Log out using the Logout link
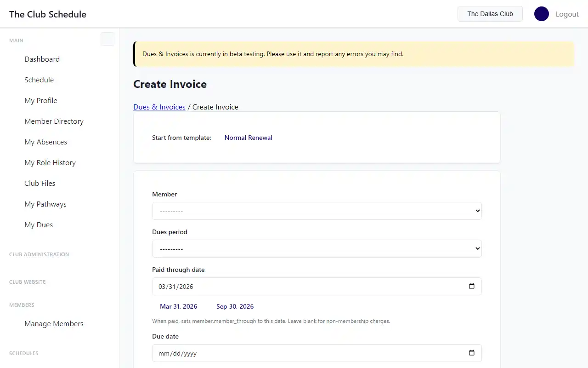 567,14
